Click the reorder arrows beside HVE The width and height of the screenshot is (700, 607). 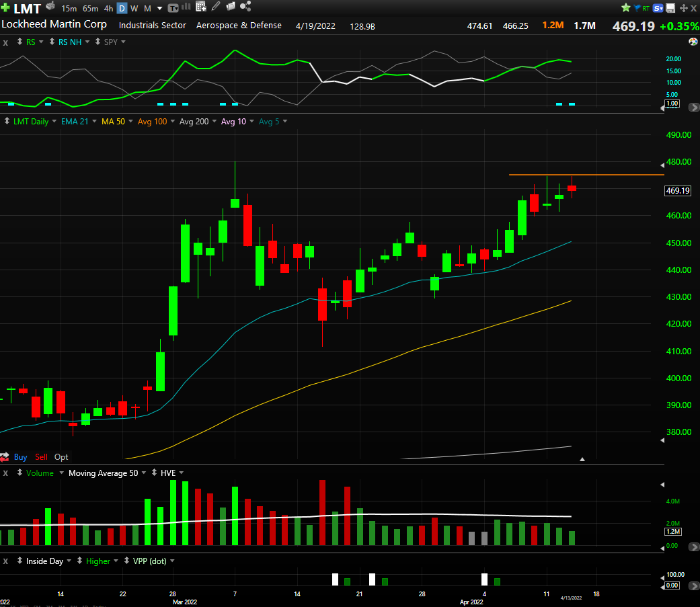154,472
